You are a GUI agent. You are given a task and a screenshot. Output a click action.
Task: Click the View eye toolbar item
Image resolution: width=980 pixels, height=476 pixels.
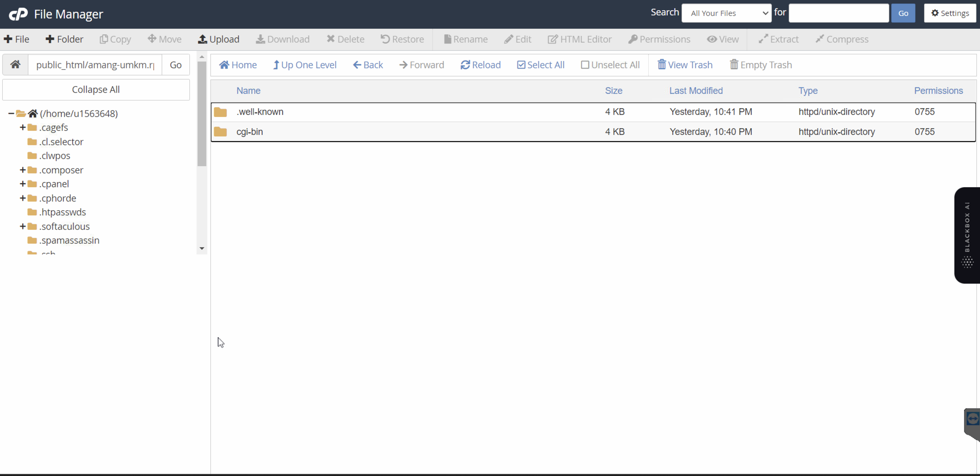tap(723, 39)
